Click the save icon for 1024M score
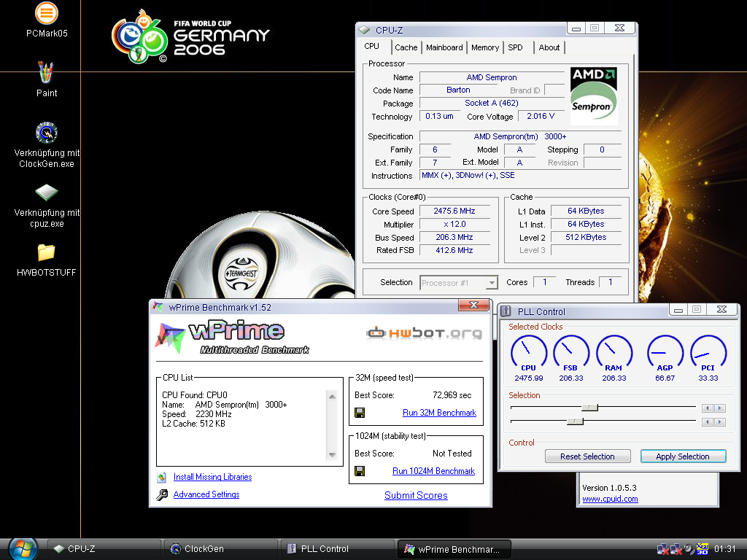The image size is (747, 560). tap(360, 471)
